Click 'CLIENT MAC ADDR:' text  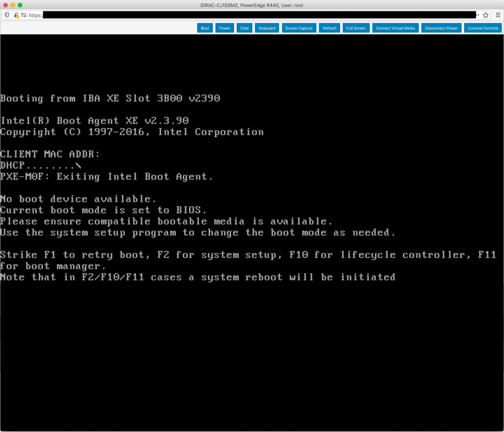pos(50,154)
